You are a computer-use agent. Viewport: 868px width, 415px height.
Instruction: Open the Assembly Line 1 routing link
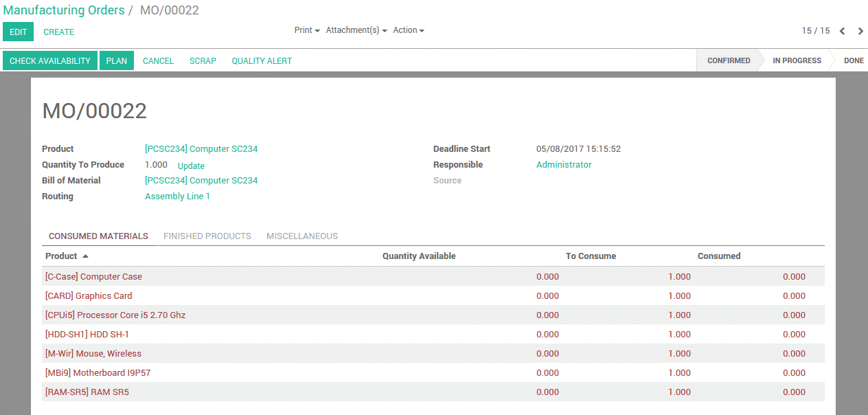pyautogui.click(x=177, y=196)
